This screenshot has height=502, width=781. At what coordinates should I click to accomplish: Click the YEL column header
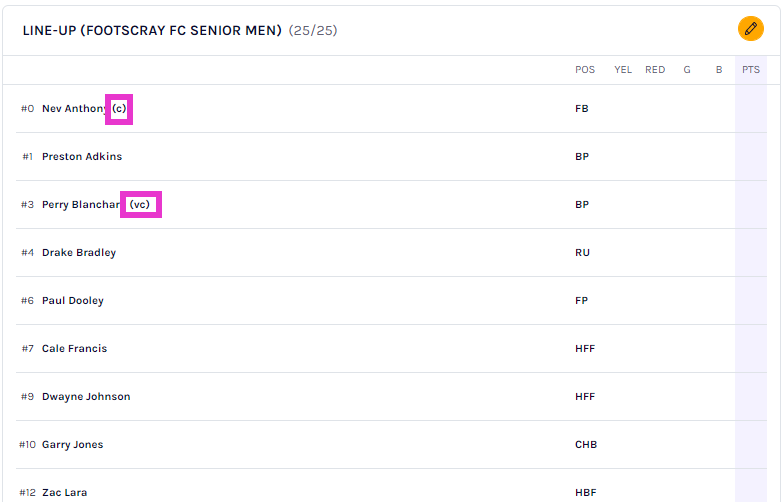pos(623,70)
